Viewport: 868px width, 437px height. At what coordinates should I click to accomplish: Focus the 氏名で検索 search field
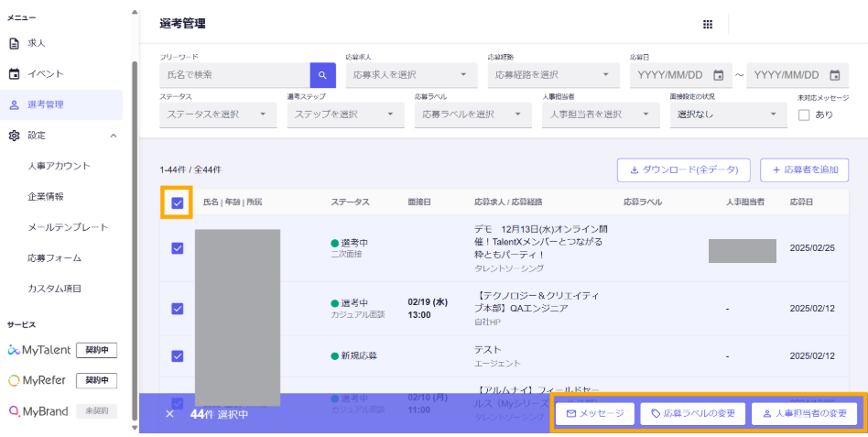pyautogui.click(x=234, y=75)
